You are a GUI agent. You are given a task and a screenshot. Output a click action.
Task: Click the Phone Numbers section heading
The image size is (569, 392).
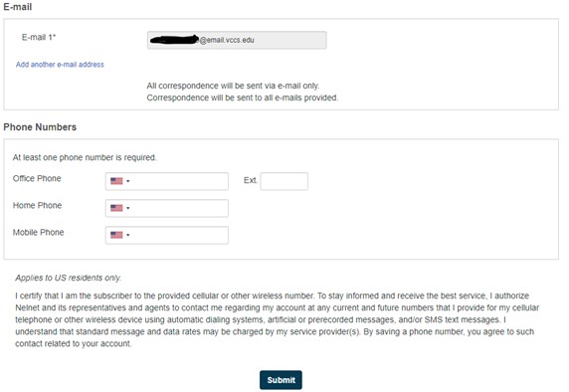tap(40, 127)
